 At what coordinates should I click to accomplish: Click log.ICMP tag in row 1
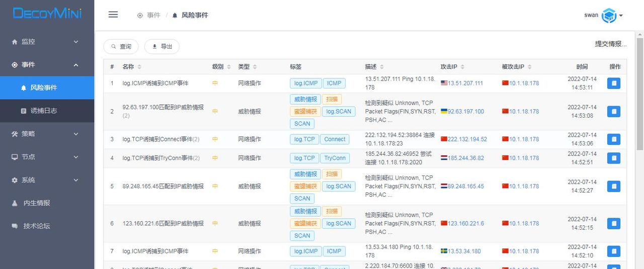[x=306, y=83]
